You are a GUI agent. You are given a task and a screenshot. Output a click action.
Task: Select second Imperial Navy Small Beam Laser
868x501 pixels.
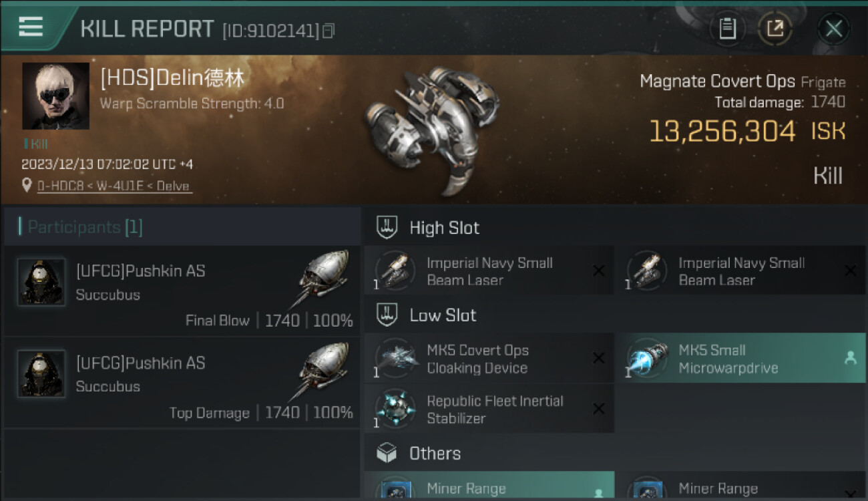pyautogui.click(x=740, y=271)
